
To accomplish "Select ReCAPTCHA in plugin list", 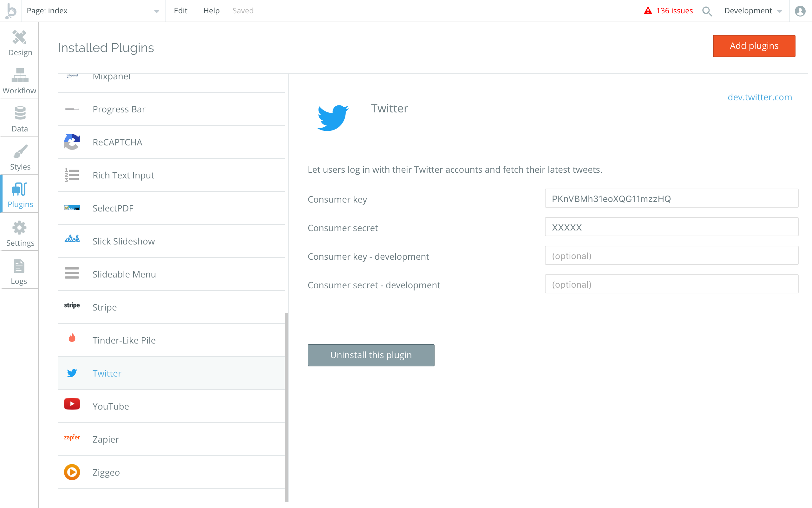I will pos(171,142).
